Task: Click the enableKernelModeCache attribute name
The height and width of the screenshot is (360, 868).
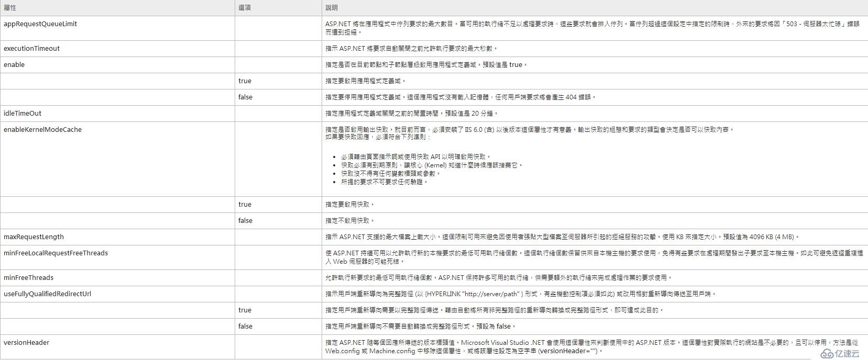Action: [x=43, y=130]
